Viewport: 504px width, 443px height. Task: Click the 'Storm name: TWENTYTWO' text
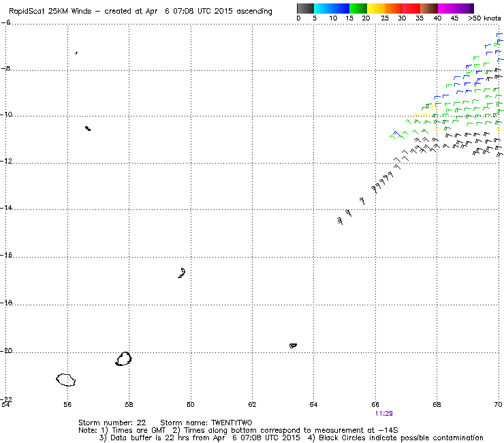[206, 423]
